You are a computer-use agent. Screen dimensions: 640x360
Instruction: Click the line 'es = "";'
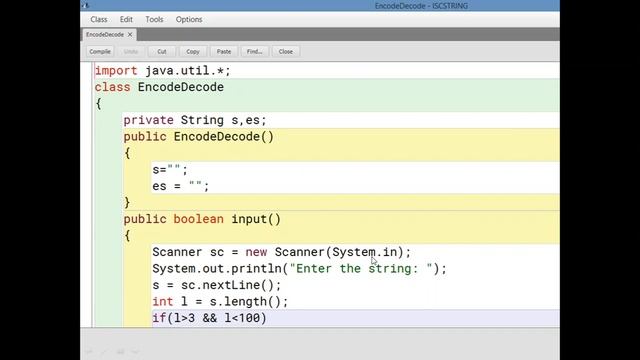pos(181,186)
